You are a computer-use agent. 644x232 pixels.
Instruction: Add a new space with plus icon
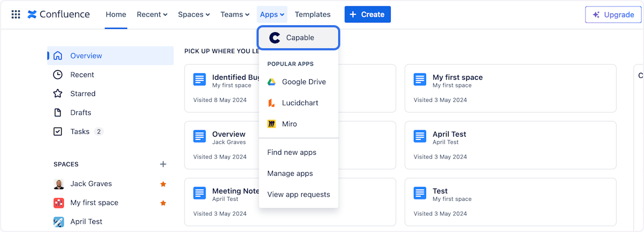coord(163,164)
